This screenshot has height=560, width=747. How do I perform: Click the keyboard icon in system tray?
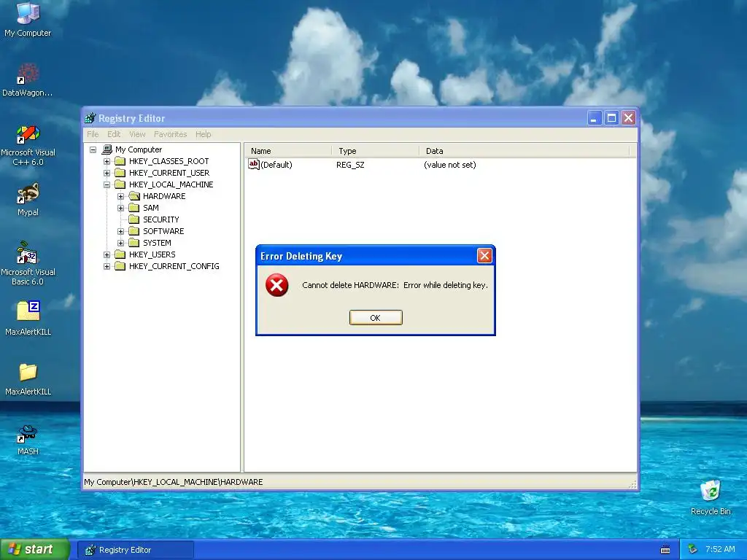(x=665, y=550)
